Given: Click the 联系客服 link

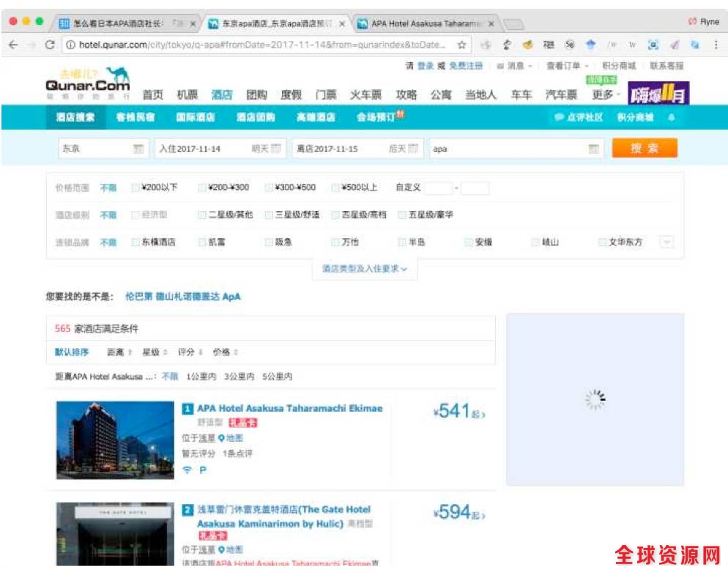Looking at the screenshot, I should (666, 66).
